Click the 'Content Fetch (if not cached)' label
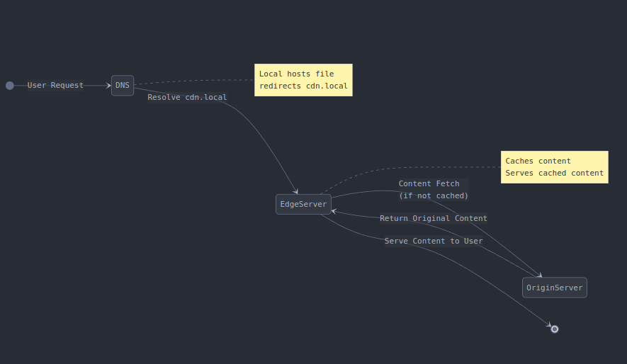The height and width of the screenshot is (364, 627). click(x=434, y=189)
